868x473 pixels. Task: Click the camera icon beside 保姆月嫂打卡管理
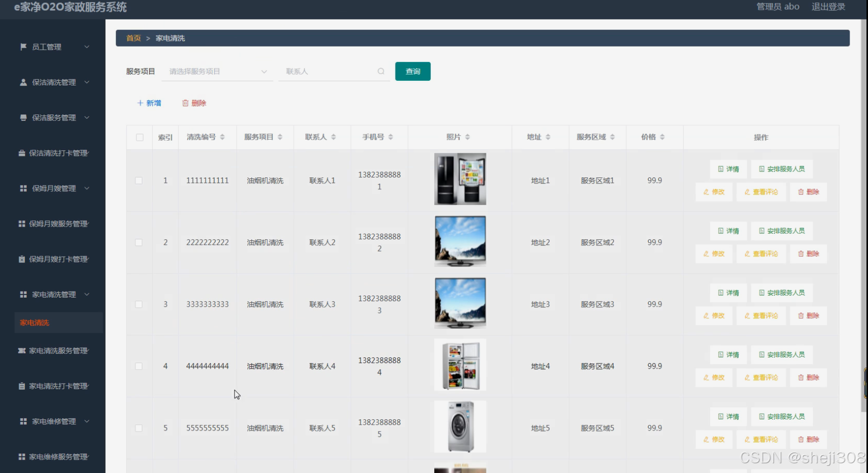tap(22, 259)
